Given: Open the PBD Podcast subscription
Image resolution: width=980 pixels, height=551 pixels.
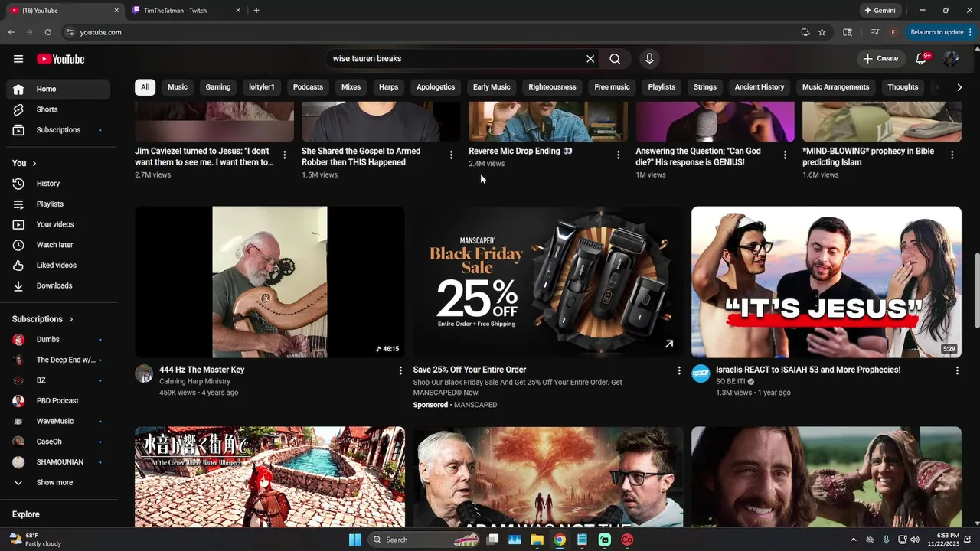Looking at the screenshot, I should [x=58, y=401].
